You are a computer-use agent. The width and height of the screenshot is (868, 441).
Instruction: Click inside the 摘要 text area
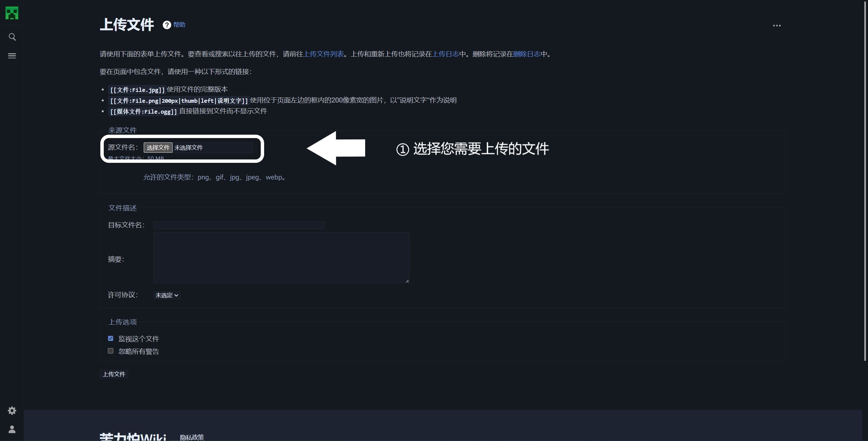[281, 257]
